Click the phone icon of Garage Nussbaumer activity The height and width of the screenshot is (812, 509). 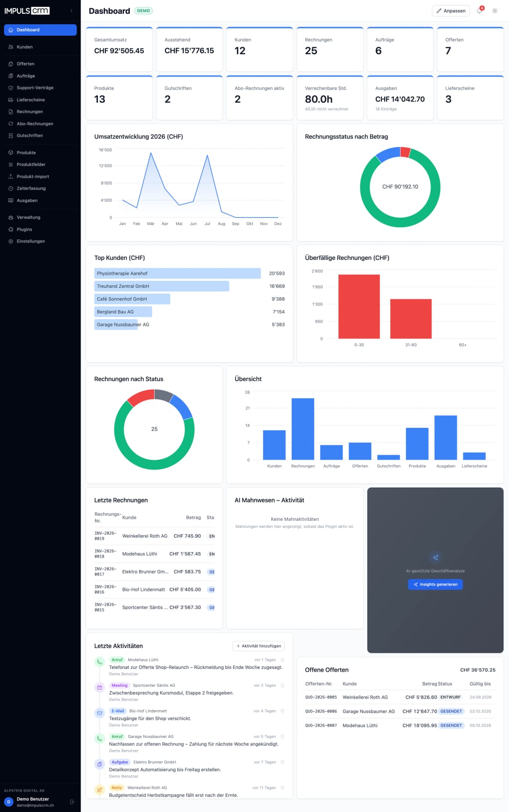point(99,738)
